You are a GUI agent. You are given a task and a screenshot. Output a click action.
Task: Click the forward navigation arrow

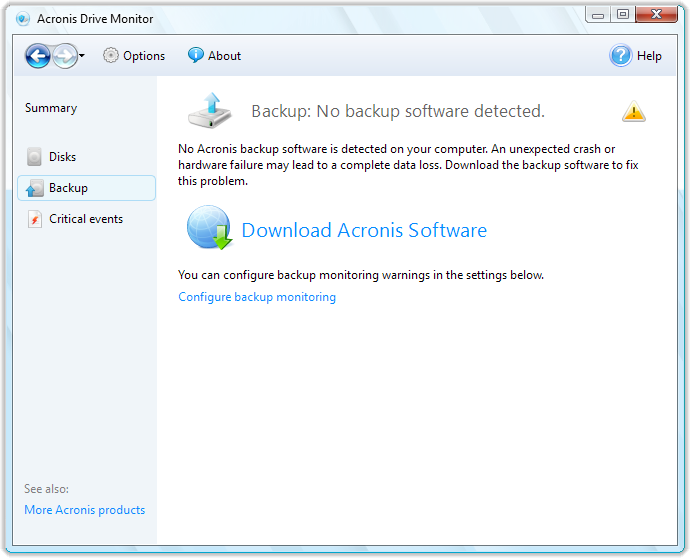coord(65,56)
